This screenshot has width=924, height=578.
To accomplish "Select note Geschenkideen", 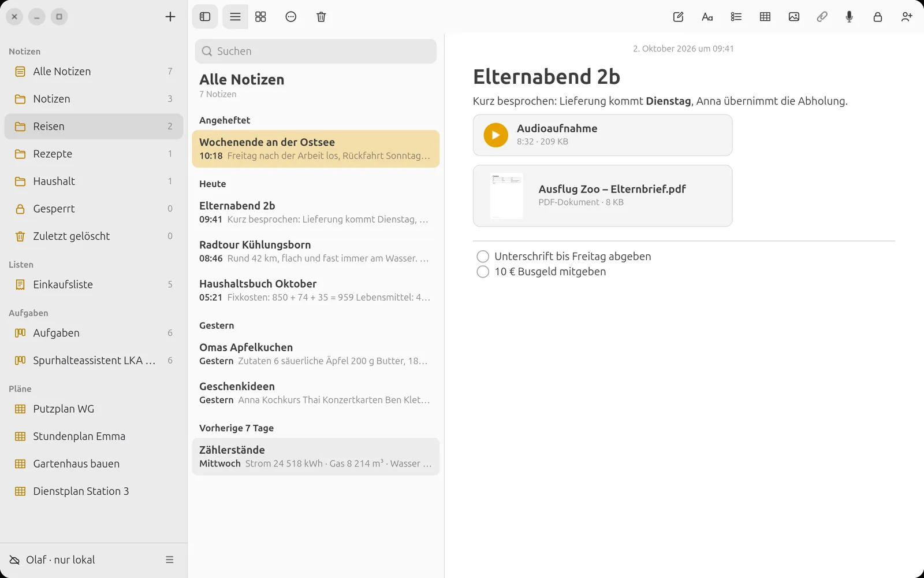I will tap(315, 393).
